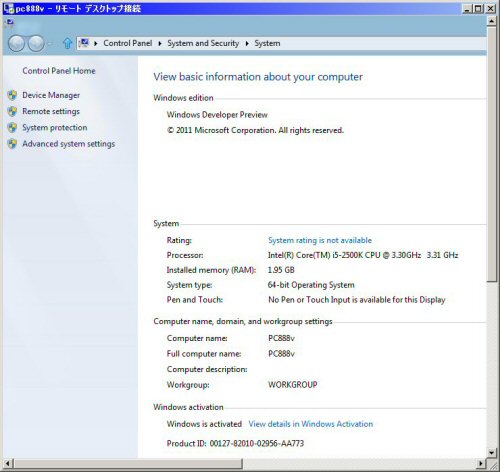Click Windows is activated text
This screenshot has height=472, width=500.
(x=204, y=424)
